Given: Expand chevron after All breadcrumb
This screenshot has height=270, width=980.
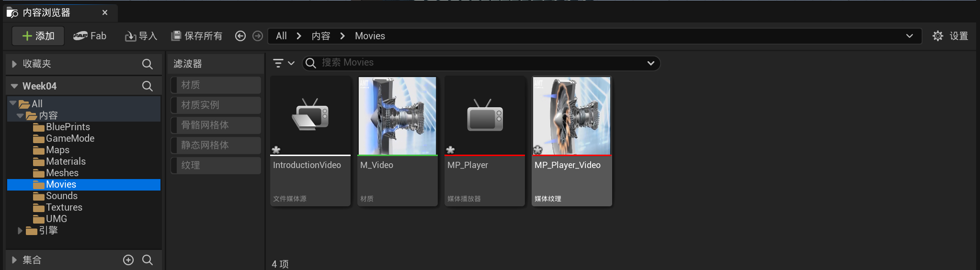Looking at the screenshot, I should click(299, 36).
